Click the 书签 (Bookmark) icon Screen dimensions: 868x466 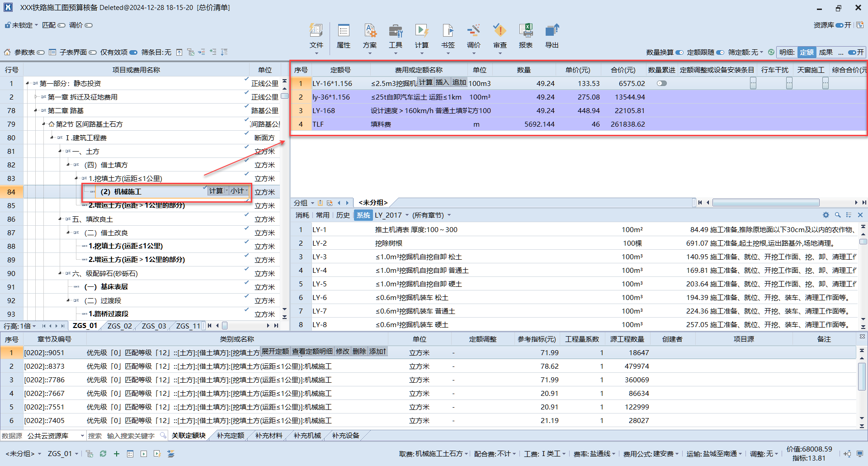[448, 36]
